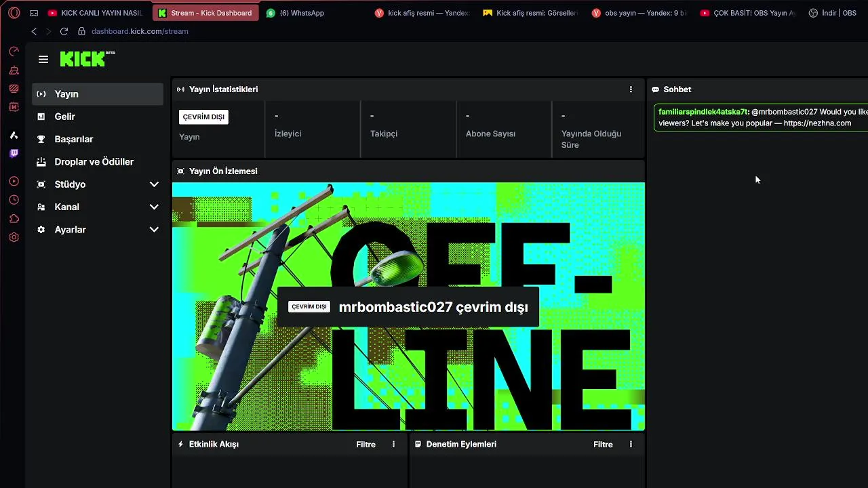868x488 pixels.
Task: Click the Sohbet panel title
Action: (677, 89)
